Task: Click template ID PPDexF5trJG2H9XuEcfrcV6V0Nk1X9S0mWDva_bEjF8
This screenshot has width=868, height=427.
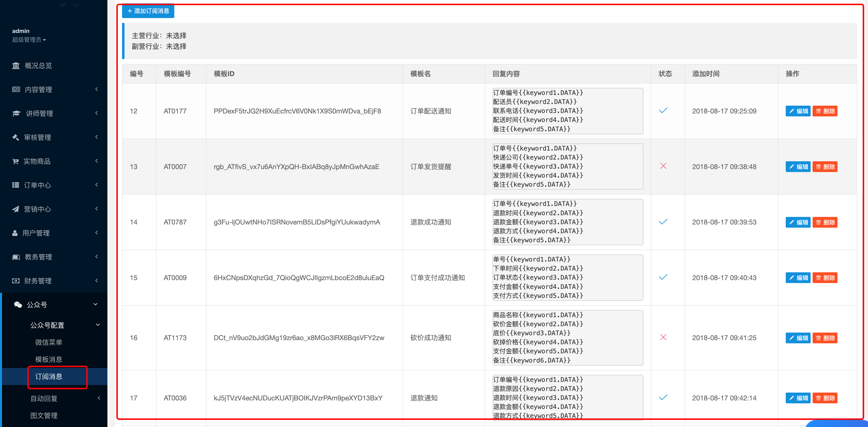Action: pyautogui.click(x=297, y=111)
